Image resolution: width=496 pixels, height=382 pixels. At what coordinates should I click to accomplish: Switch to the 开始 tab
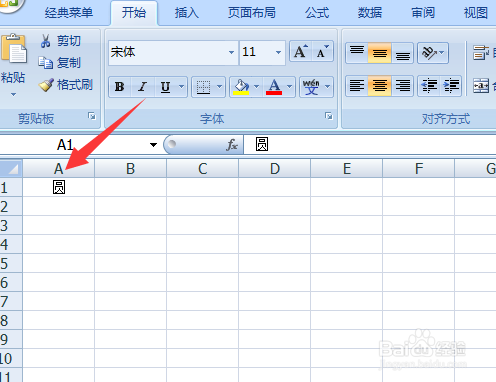[x=134, y=13]
